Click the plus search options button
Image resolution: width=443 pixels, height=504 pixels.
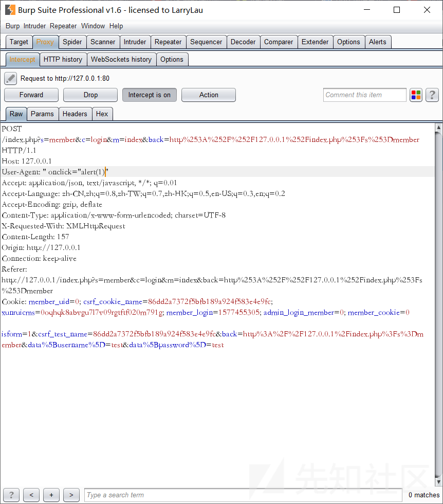[51, 495]
